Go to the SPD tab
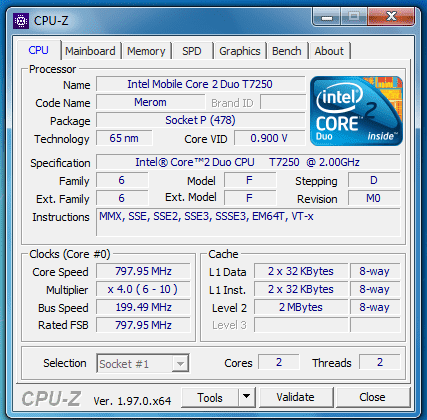 (x=192, y=51)
